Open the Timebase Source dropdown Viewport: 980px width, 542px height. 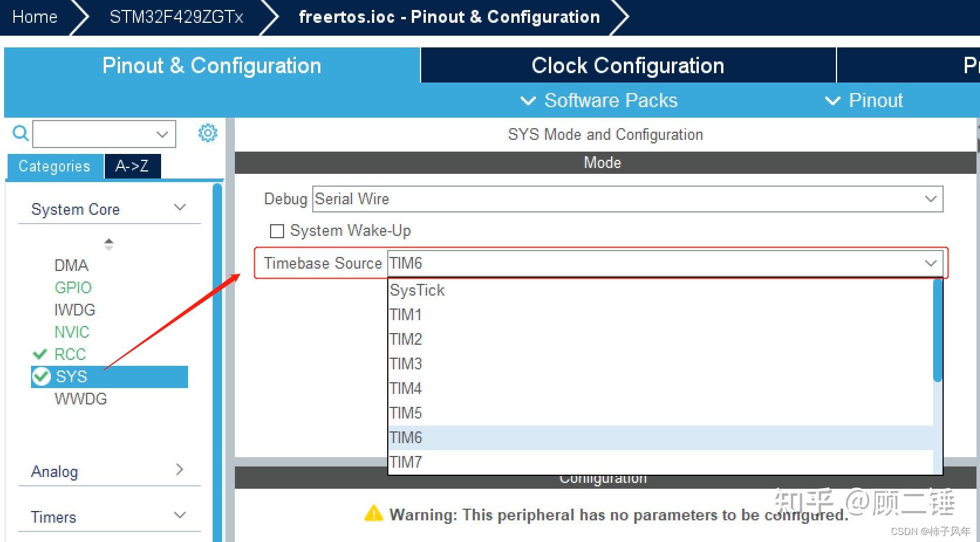930,263
